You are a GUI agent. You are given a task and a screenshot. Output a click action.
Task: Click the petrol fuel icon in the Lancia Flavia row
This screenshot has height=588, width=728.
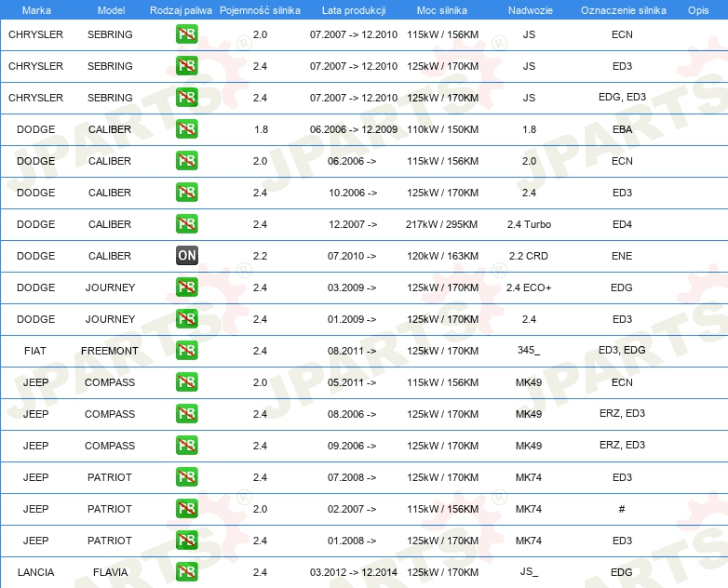coord(186,571)
